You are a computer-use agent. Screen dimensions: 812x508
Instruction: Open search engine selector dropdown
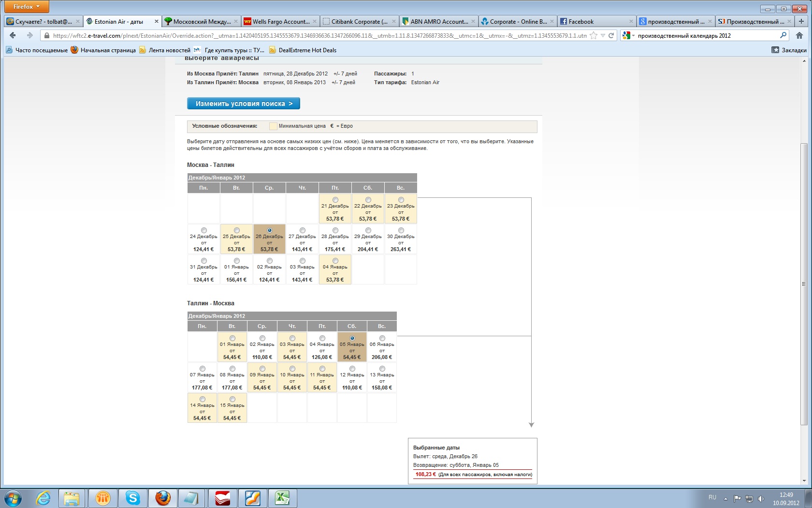pyautogui.click(x=628, y=35)
